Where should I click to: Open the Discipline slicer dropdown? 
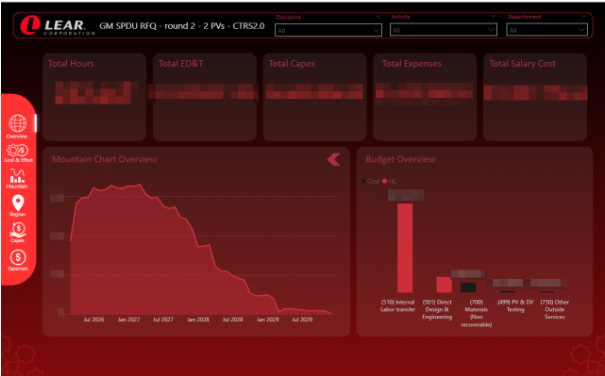tap(328, 30)
